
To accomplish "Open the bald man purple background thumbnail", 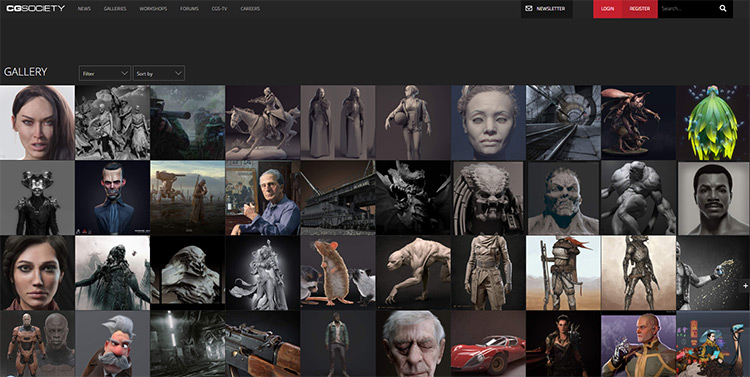I will point(638,344).
